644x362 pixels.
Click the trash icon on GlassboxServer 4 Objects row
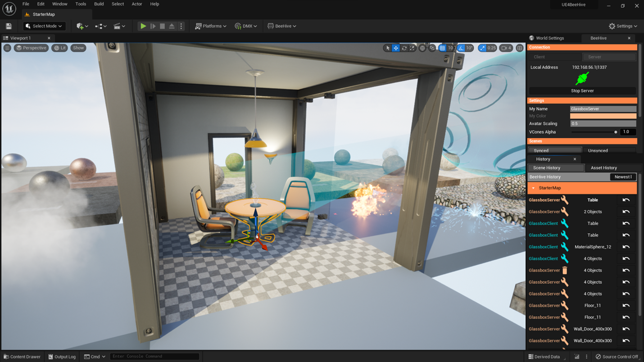565,270
